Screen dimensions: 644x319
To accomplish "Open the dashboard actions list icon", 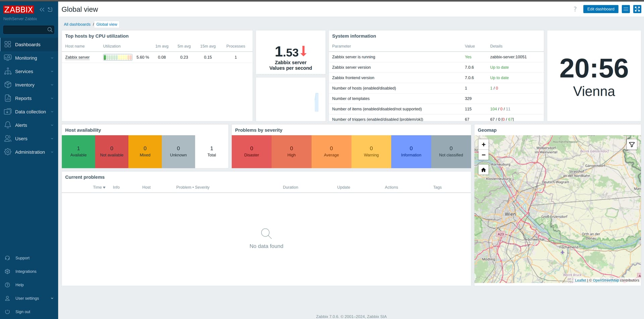I will (x=626, y=9).
